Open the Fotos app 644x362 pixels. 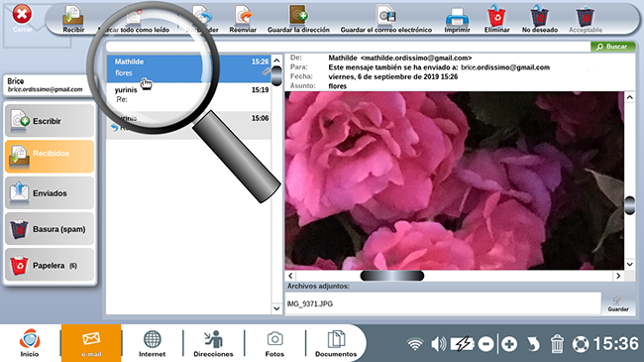point(274,343)
